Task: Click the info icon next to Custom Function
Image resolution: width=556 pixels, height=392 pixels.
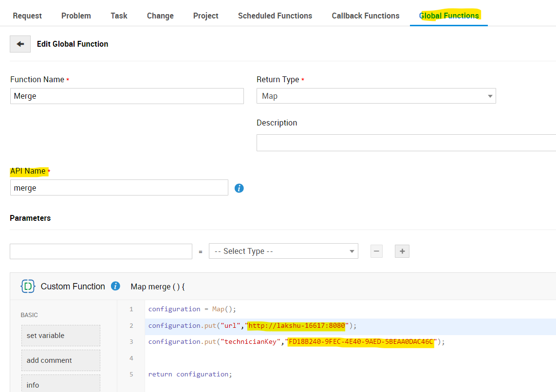Action: tap(115, 286)
